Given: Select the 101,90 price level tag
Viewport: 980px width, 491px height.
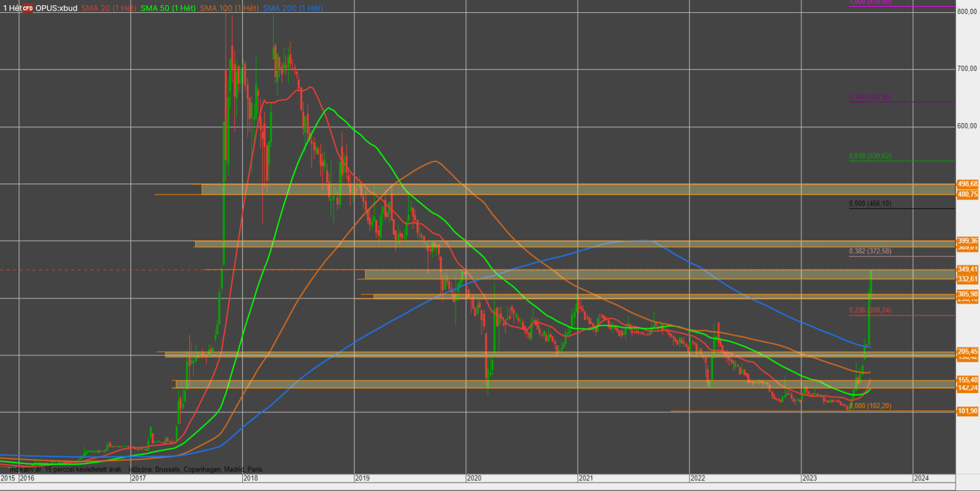Looking at the screenshot, I should tap(967, 411).
